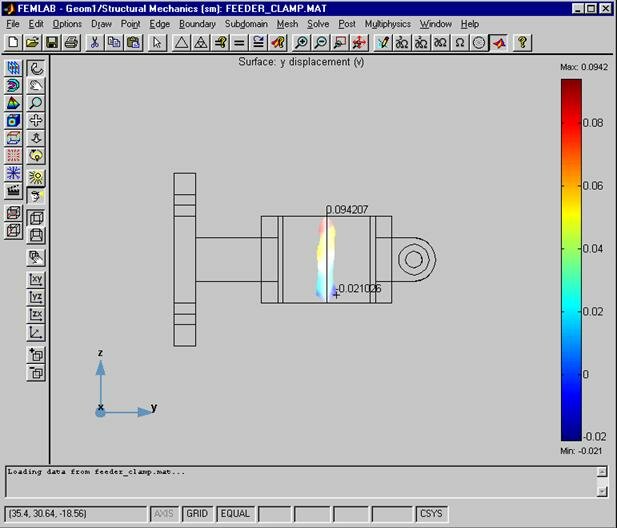Click the Solve (equals sign) toolbar button
Viewport: 617px width, 528px height.
(239, 43)
